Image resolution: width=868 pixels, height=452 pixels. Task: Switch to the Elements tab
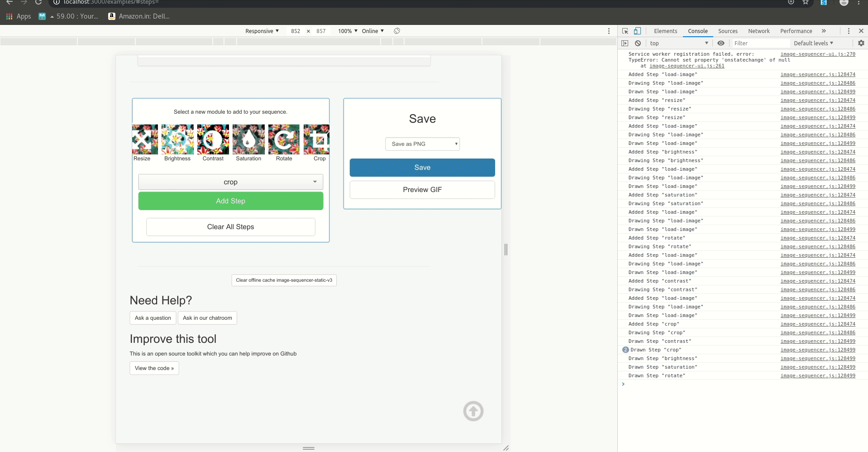pyautogui.click(x=665, y=31)
